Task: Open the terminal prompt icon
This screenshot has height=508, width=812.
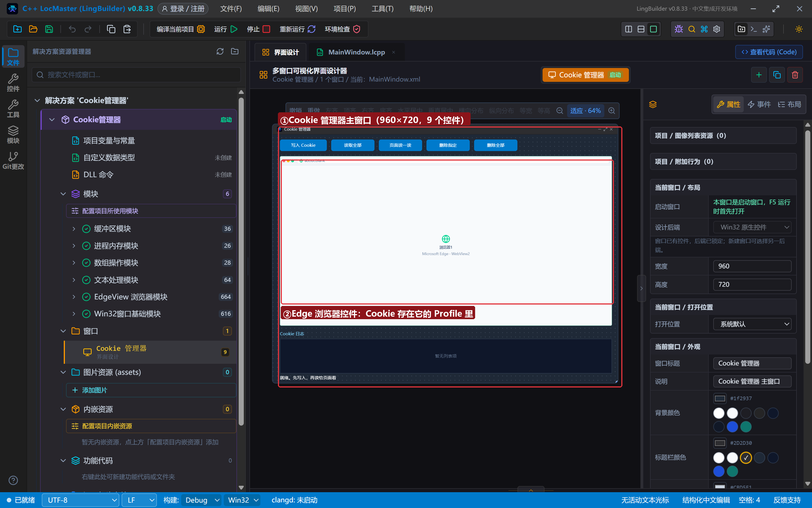Action: [x=754, y=29]
